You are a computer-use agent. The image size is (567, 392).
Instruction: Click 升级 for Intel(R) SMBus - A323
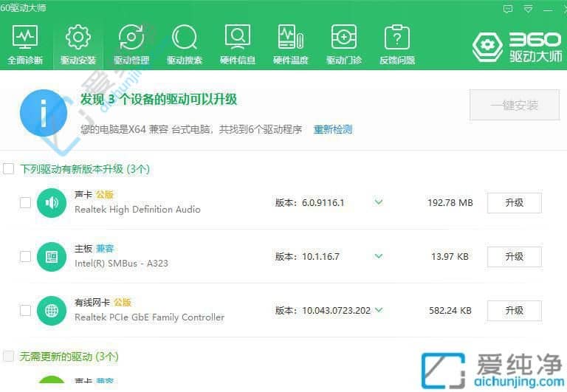coord(514,257)
